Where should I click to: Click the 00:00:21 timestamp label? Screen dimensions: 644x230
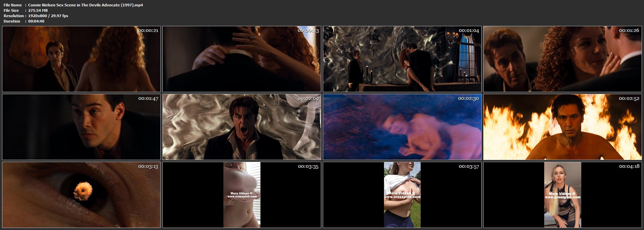[x=148, y=31]
